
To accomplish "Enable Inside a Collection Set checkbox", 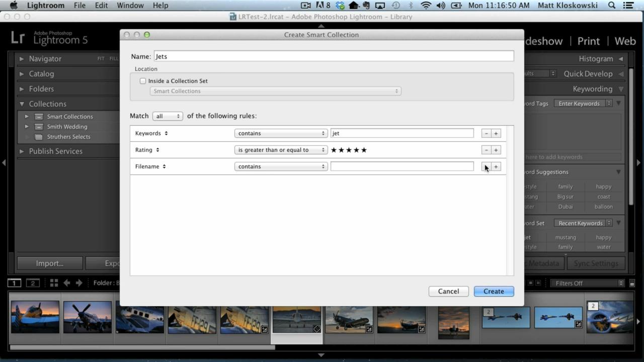I will 143,81.
